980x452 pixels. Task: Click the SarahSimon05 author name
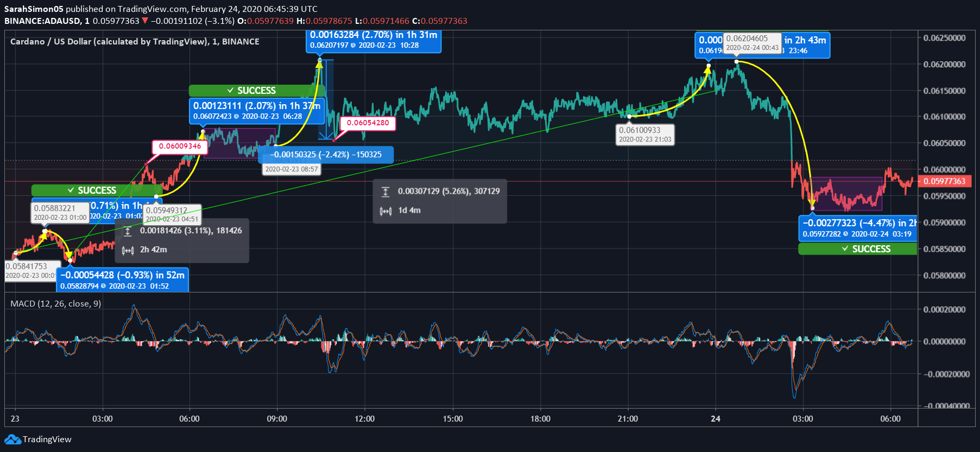(x=34, y=9)
